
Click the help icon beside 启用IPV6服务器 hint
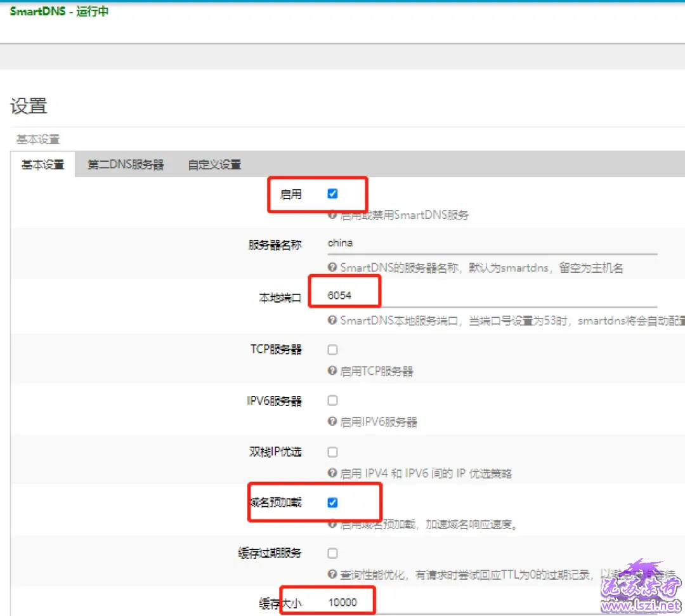click(x=332, y=422)
